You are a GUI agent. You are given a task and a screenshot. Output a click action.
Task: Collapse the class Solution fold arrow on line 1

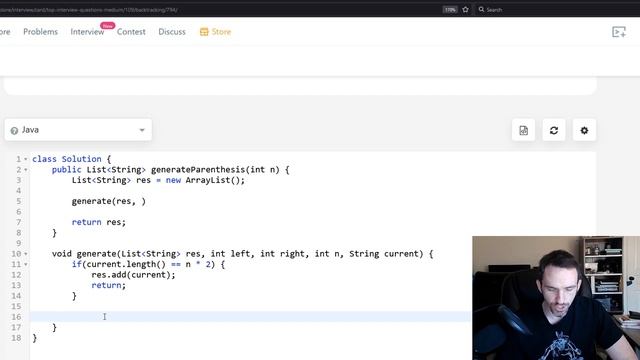coord(26,159)
